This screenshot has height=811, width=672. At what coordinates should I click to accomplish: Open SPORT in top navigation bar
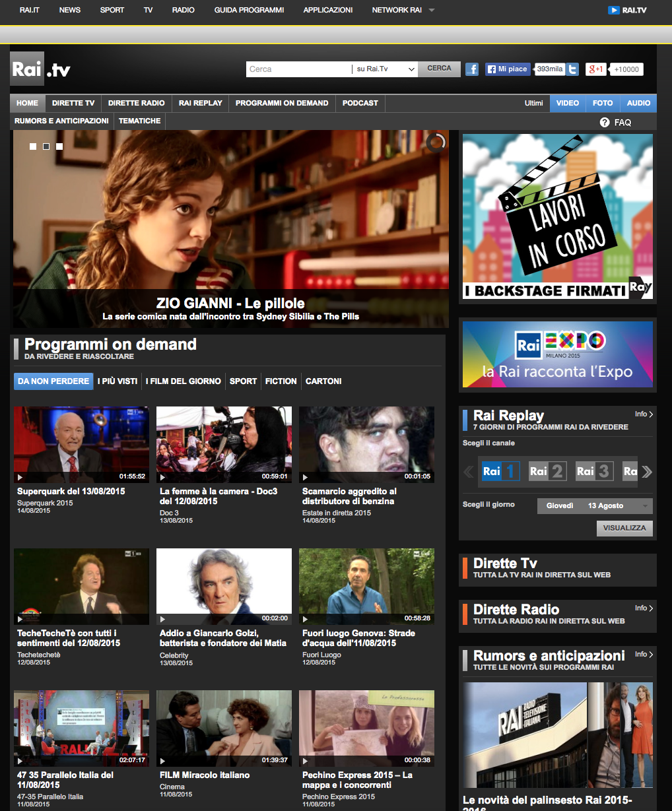(x=112, y=10)
